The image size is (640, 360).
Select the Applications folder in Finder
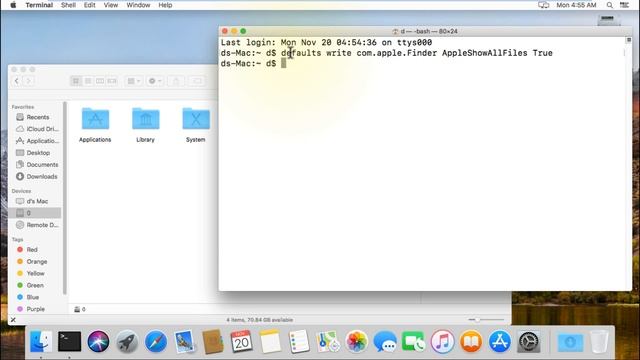click(x=95, y=124)
